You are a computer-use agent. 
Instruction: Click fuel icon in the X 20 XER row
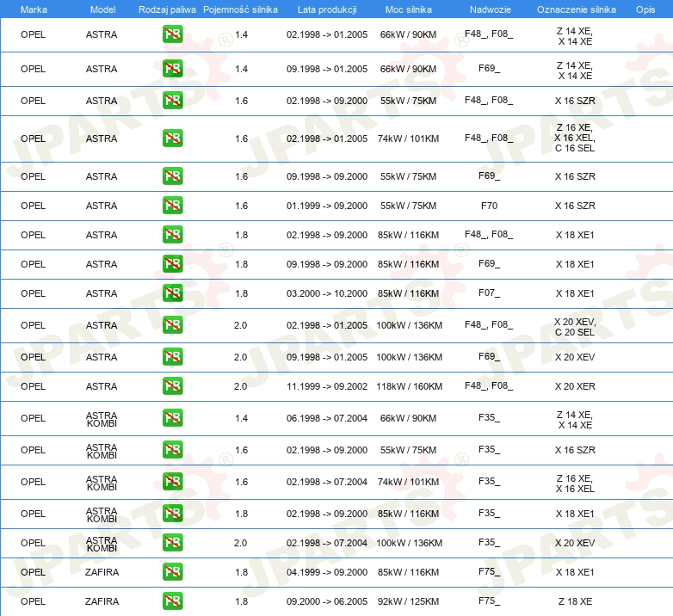(172, 386)
